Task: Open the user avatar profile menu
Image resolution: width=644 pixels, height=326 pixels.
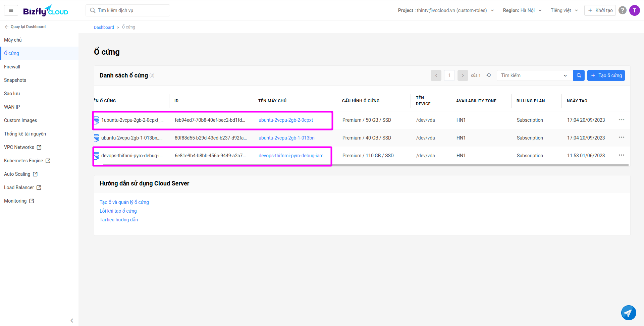Action: click(634, 10)
